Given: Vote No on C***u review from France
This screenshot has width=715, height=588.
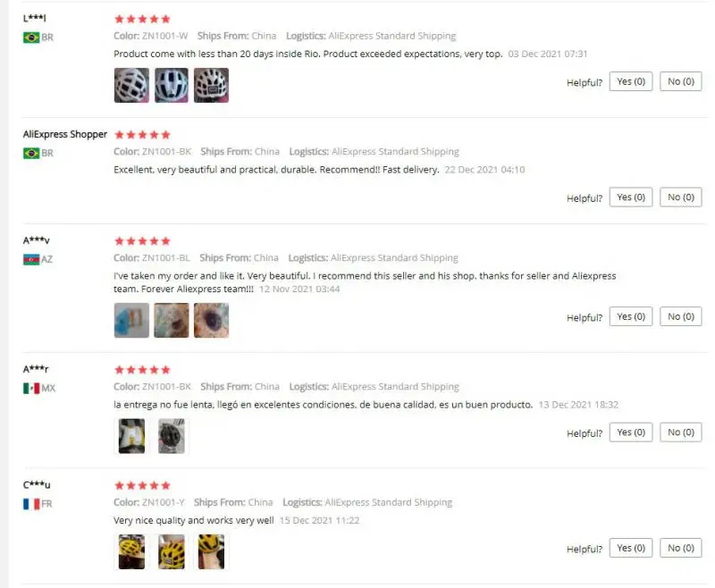Looking at the screenshot, I should [x=681, y=549].
